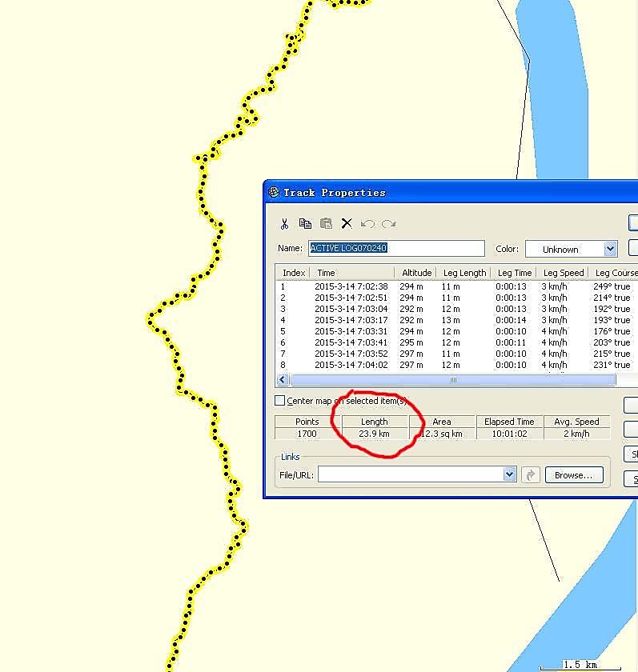Click the Redo arrow icon
The image size is (638, 672).
pyautogui.click(x=388, y=224)
